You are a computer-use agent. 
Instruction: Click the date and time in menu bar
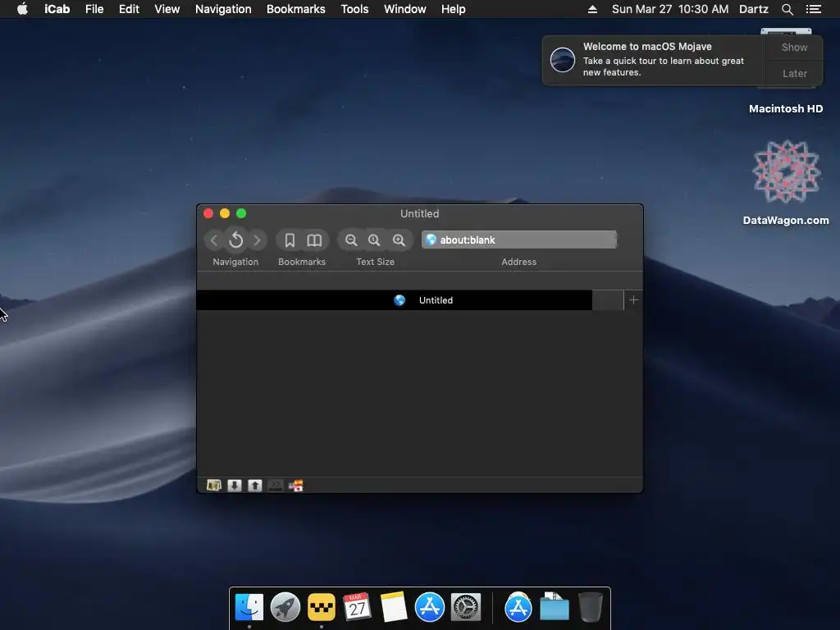click(x=670, y=9)
